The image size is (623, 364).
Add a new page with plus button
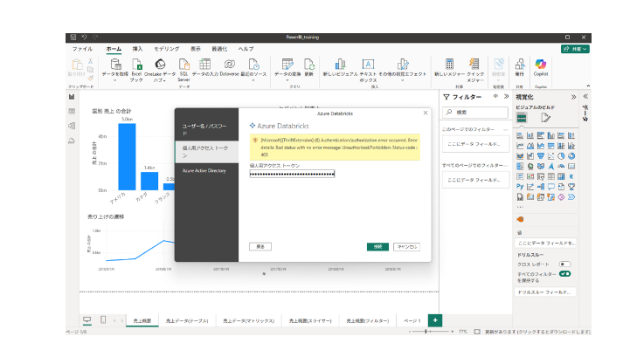point(435,320)
